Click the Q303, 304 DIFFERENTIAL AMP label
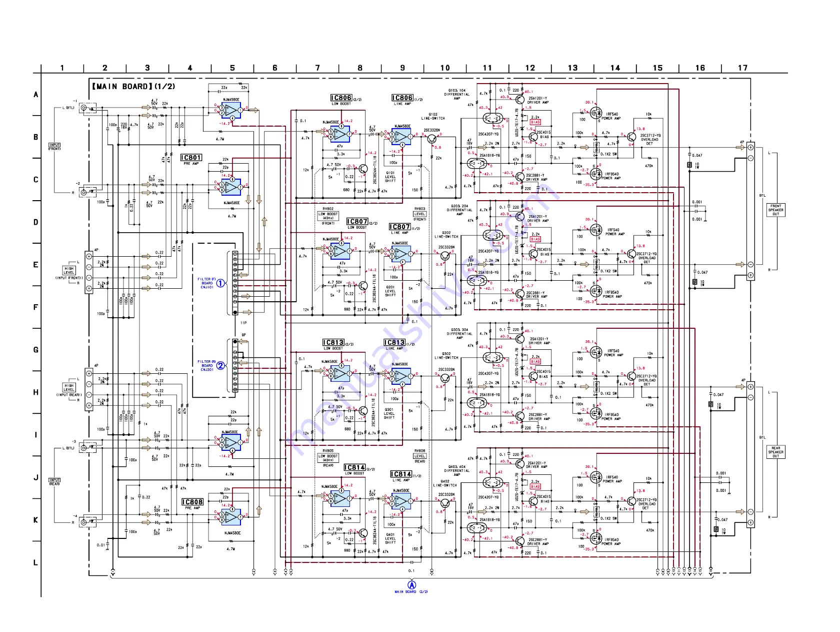840x632 pixels. pos(459,333)
